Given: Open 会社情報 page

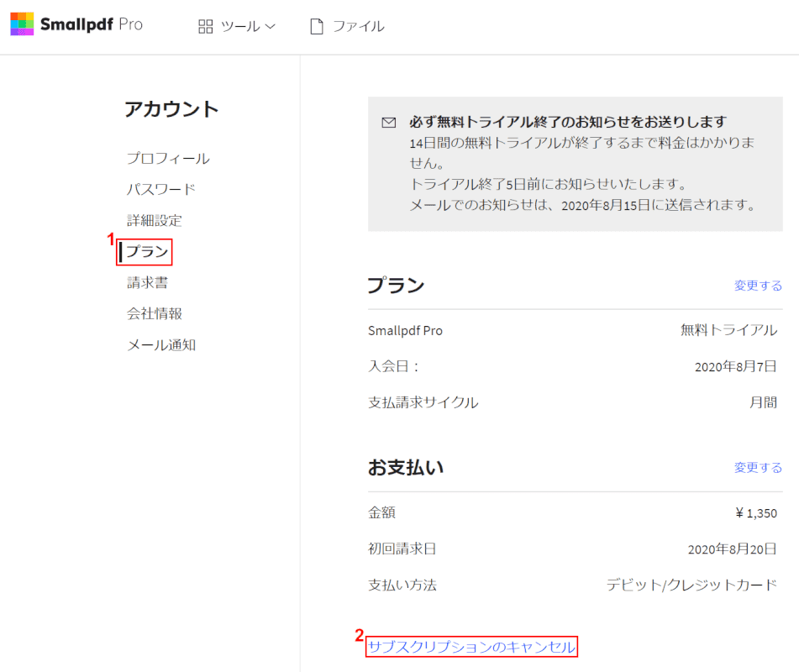Looking at the screenshot, I should click(x=155, y=314).
